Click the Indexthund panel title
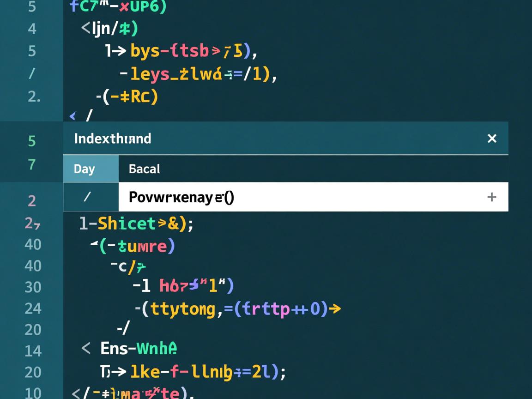 [113, 139]
